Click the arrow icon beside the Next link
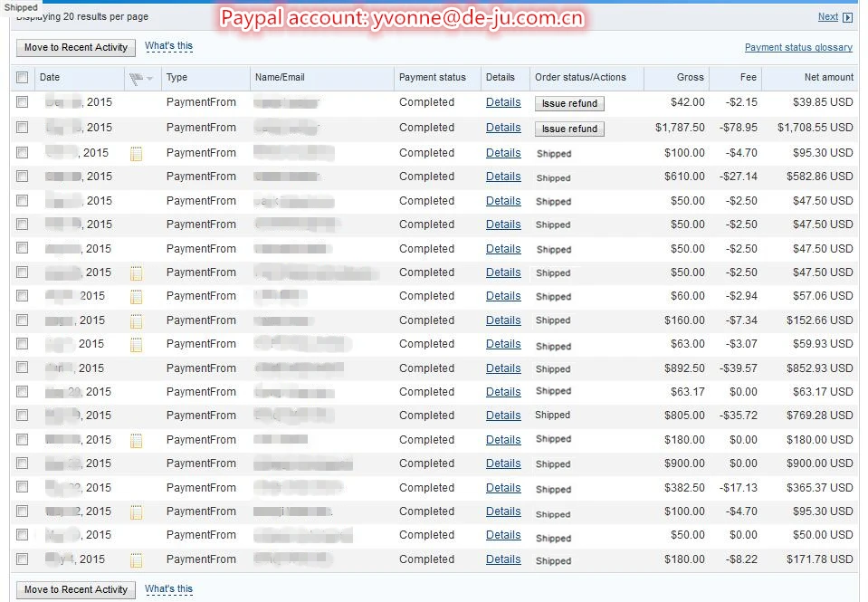The height and width of the screenshot is (602, 868). tap(847, 17)
